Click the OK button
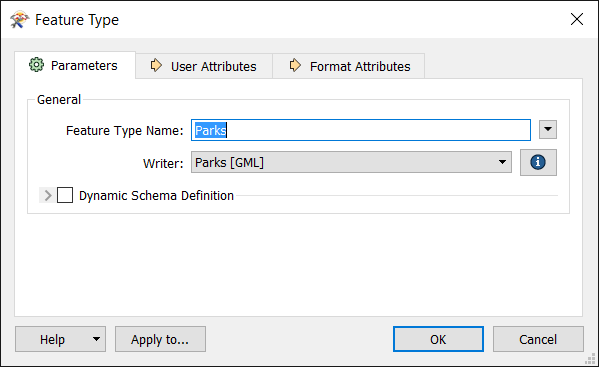This screenshot has width=599, height=367. coord(438,339)
